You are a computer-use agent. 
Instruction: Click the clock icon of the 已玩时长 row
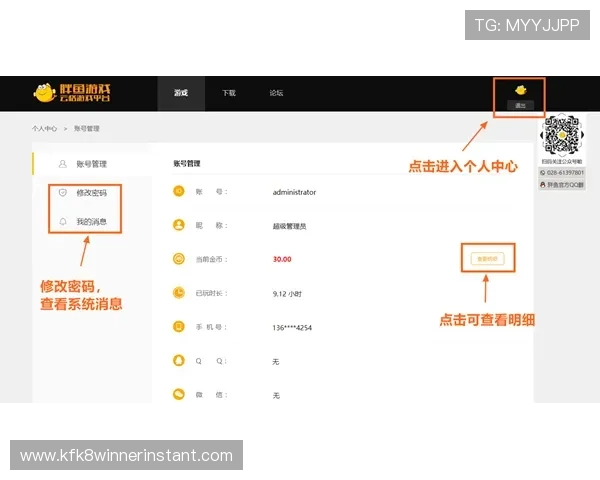[x=179, y=293]
